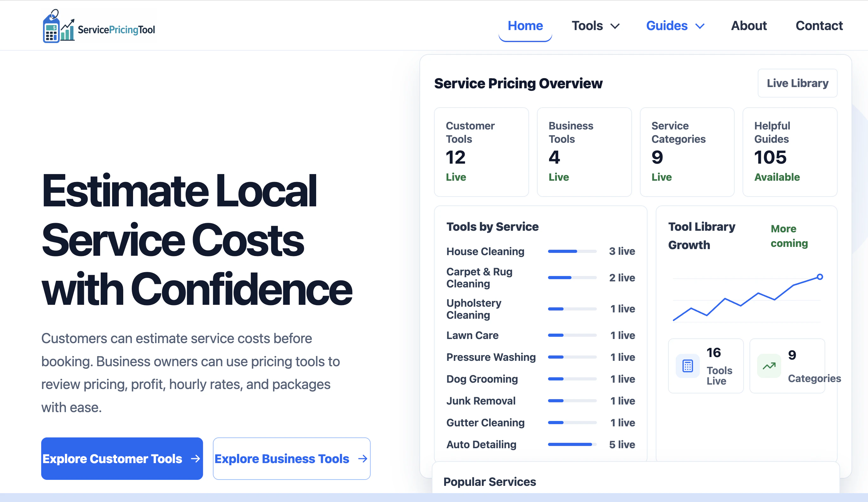
Task: Click the House Cleaning progress bar
Action: 572,251
